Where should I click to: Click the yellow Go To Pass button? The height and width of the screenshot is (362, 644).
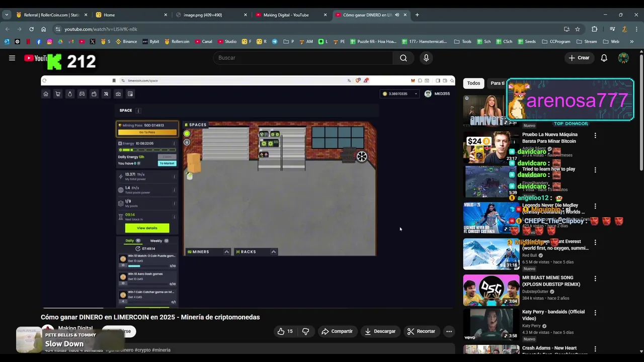point(147,132)
